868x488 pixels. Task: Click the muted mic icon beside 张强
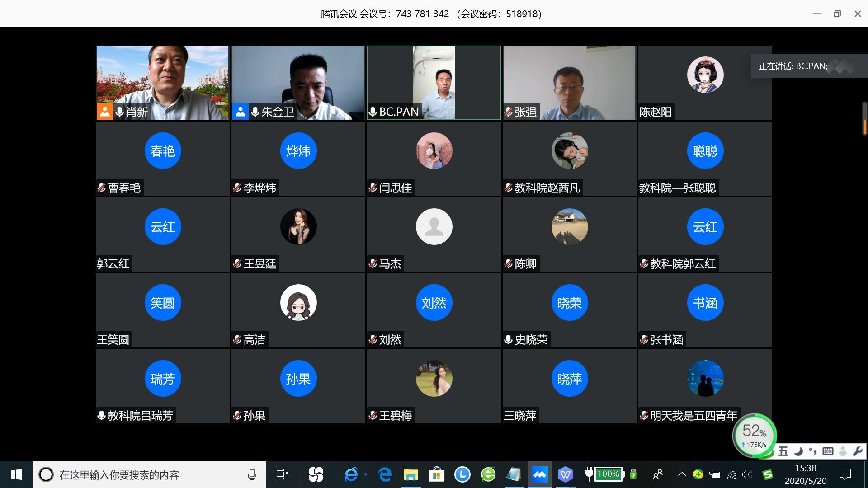coord(509,112)
